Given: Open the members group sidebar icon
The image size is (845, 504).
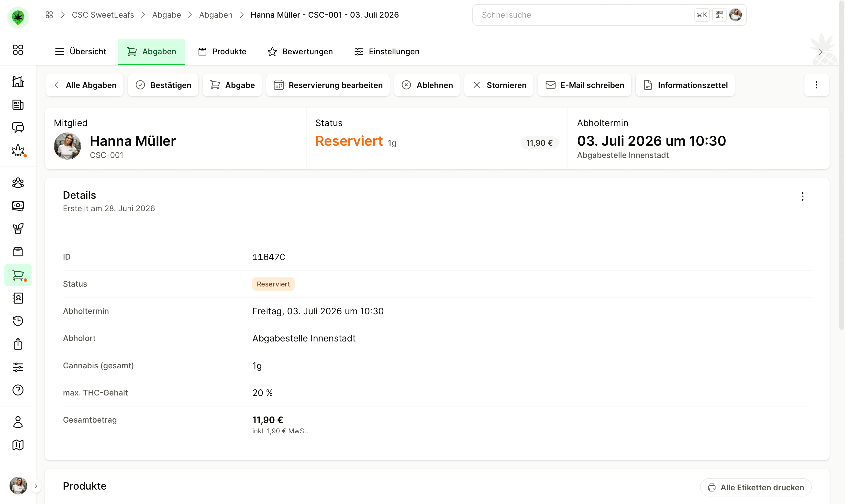Looking at the screenshot, I should click(18, 183).
